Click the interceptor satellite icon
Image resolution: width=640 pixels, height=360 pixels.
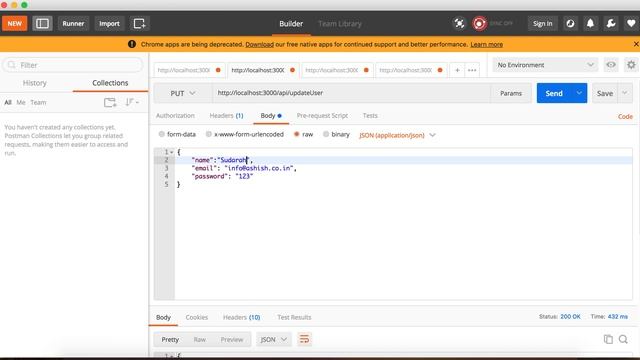click(x=459, y=23)
